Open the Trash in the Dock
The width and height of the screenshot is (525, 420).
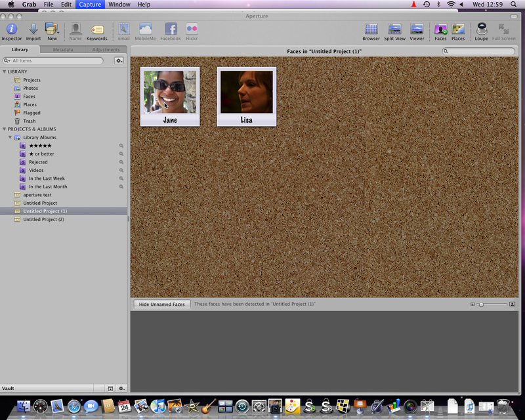point(503,406)
